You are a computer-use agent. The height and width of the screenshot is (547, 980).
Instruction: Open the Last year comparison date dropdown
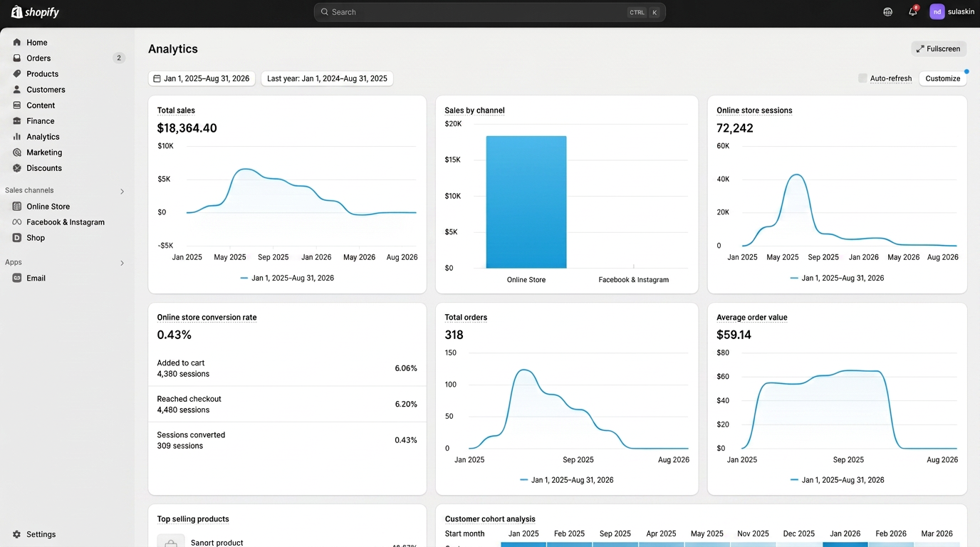point(327,78)
